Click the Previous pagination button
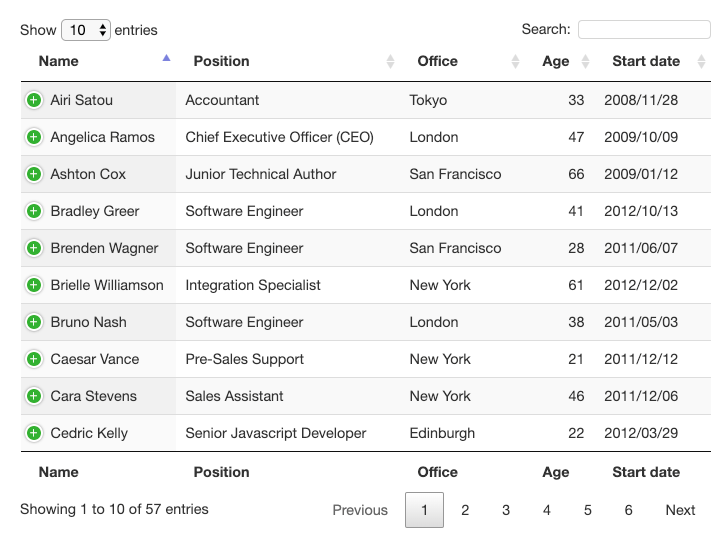This screenshot has width=728, height=545. (x=360, y=510)
